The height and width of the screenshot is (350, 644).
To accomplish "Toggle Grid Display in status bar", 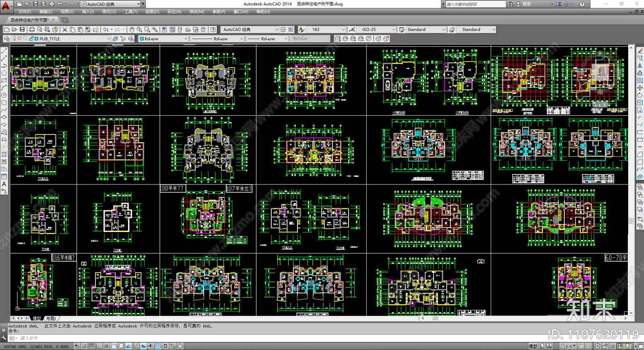I will point(91,346).
